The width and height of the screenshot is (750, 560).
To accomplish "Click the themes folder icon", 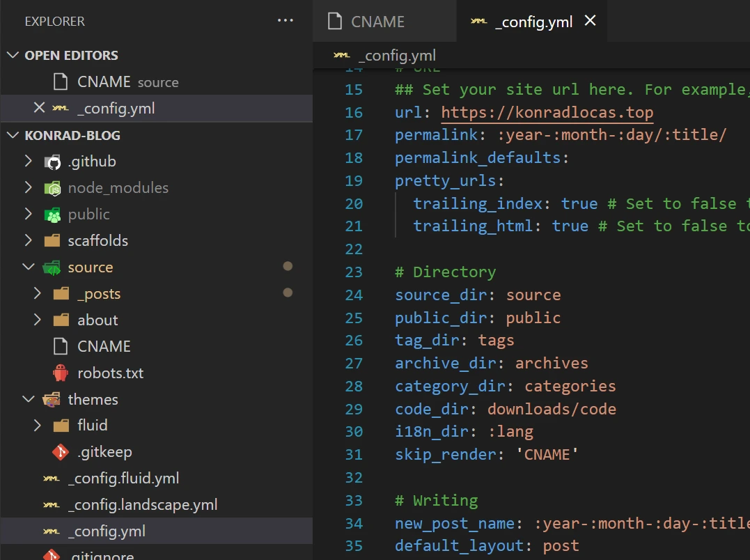I will (x=52, y=400).
